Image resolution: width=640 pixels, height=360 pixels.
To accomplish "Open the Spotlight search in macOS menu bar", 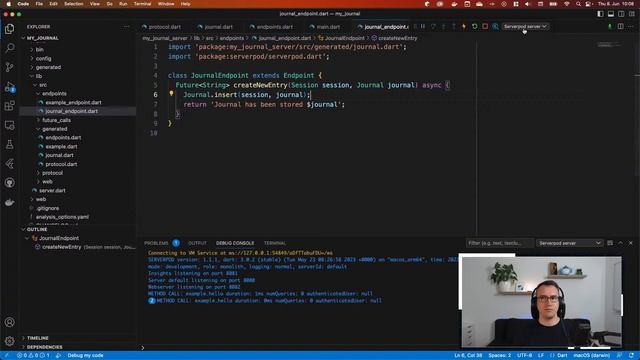I will tap(578, 4).
